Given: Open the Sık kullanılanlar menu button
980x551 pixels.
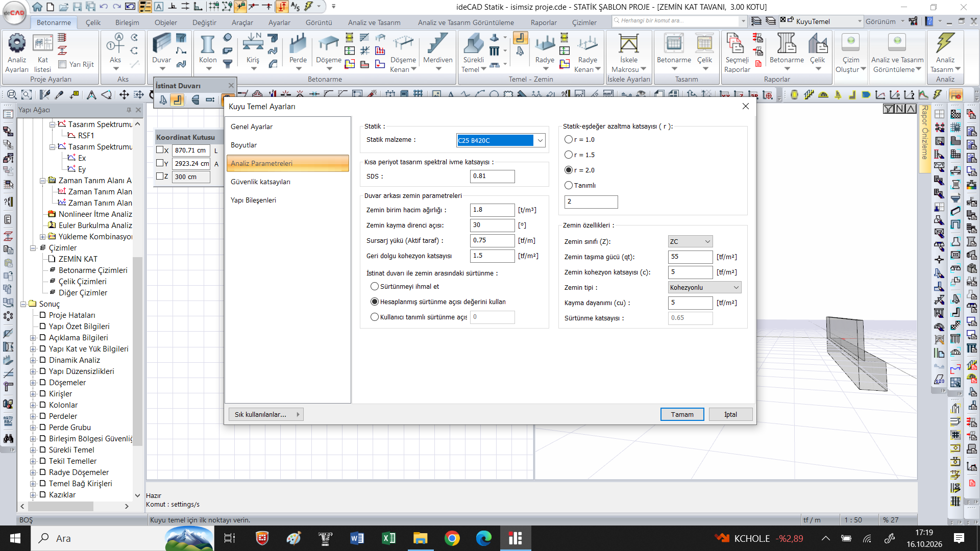Looking at the screenshot, I should 266,414.
